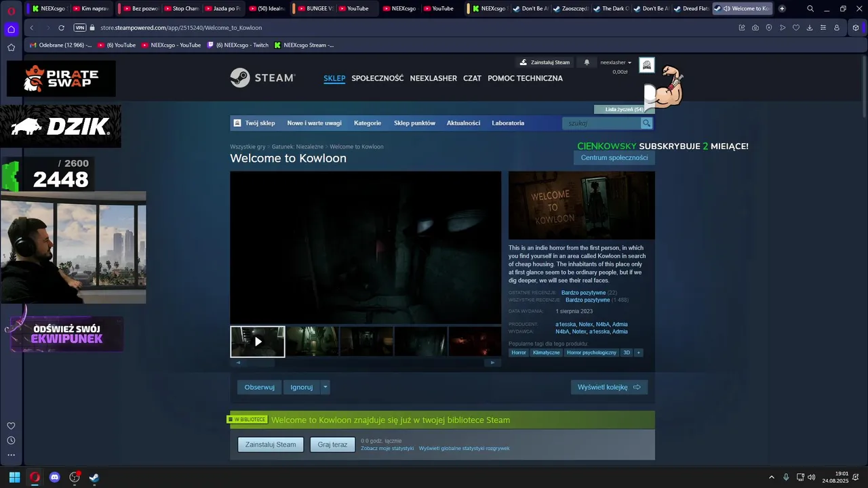Open SPOŁECZNOŚĆ in Steam header
The width and height of the screenshot is (868, 488).
point(377,79)
